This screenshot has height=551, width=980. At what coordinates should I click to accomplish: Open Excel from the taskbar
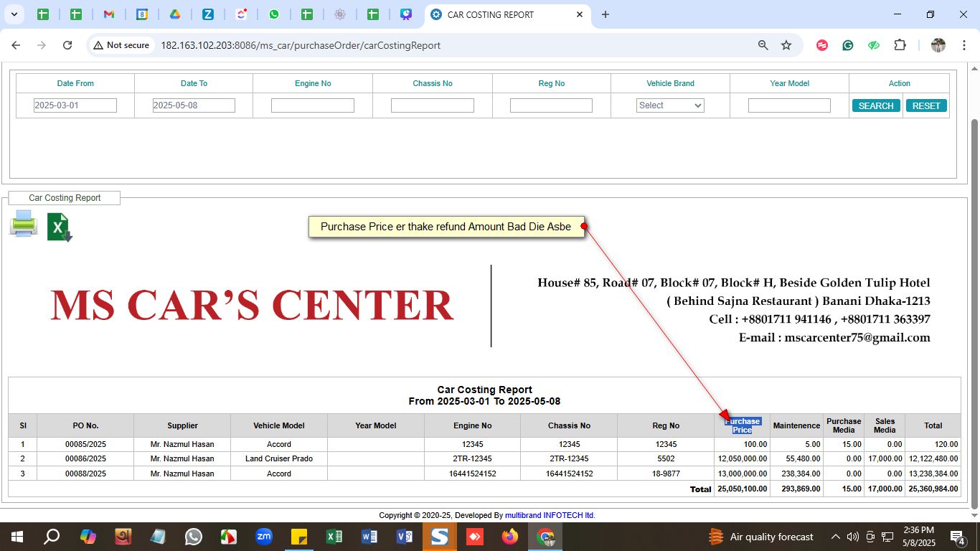334,537
